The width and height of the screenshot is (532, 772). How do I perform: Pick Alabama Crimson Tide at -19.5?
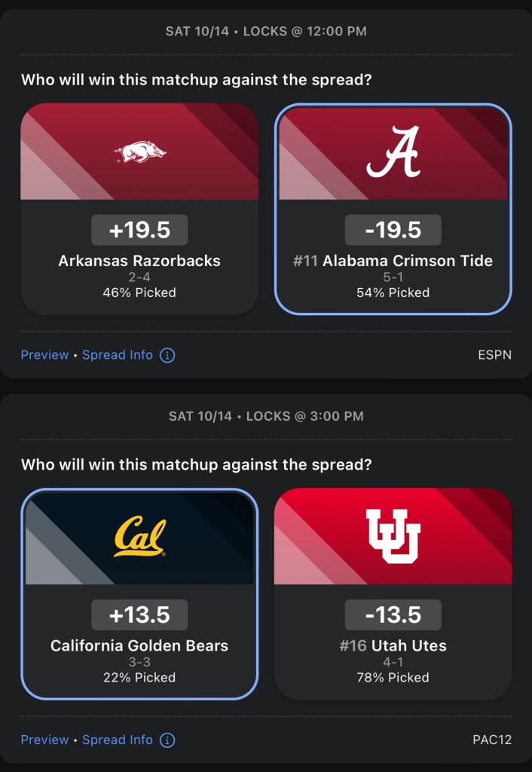[x=393, y=261]
